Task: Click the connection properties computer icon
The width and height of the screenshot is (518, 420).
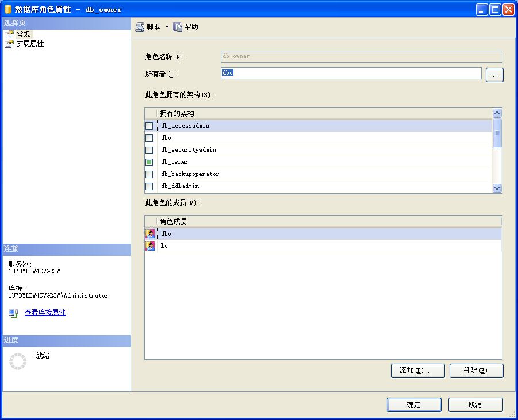Action: coord(14,313)
